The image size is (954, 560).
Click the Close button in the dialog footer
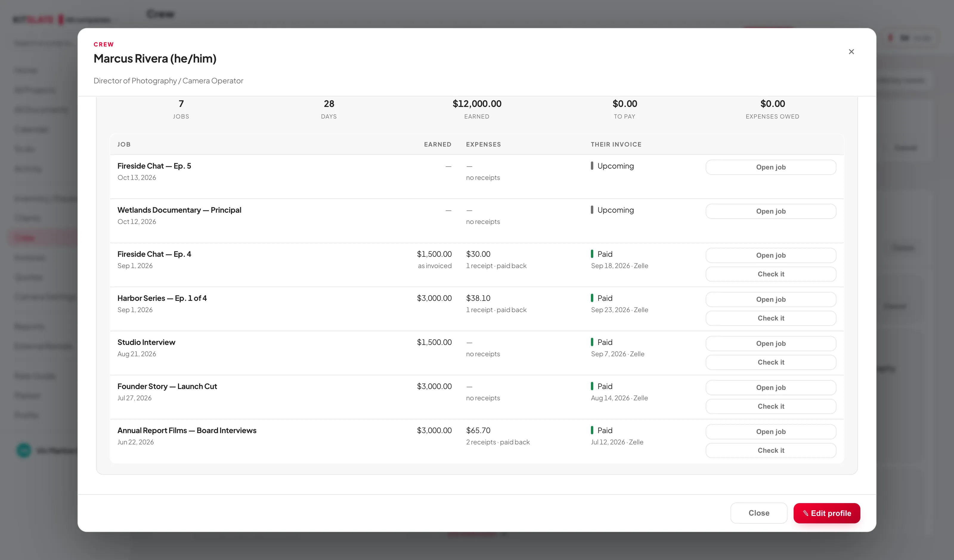(x=759, y=513)
